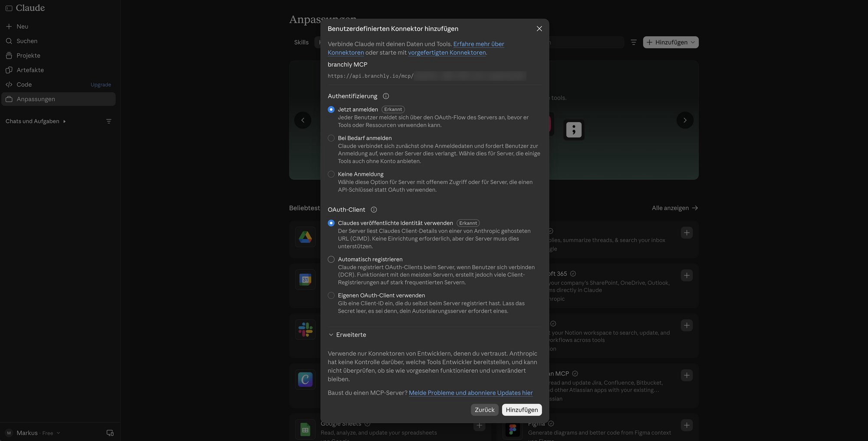Open Suchen in the sidebar
Screen dimensions: 868x441
[x=58, y=41]
